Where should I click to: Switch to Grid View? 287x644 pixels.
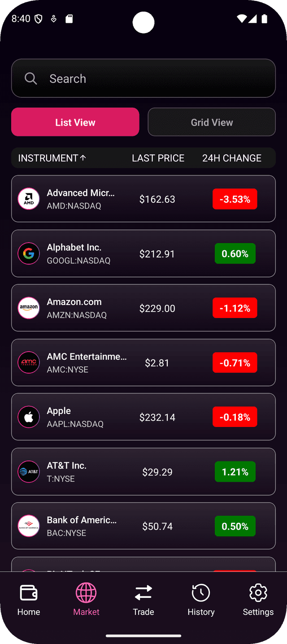pyautogui.click(x=212, y=122)
